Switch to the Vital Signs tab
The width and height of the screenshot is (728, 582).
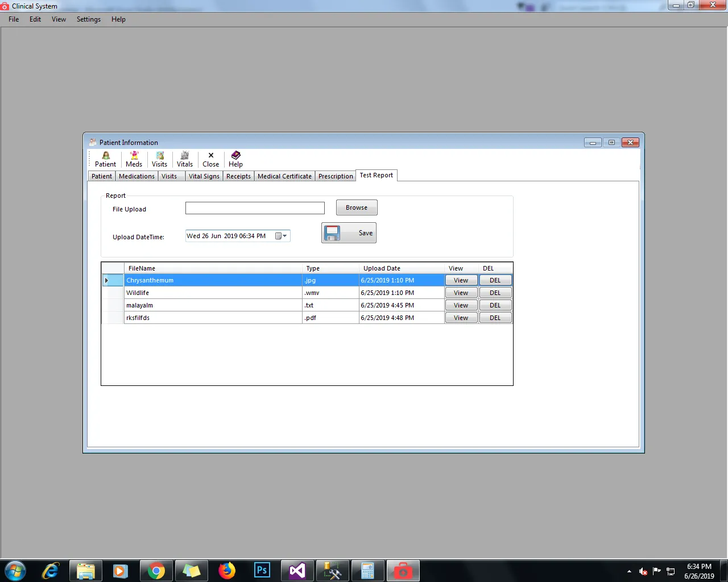pos(204,176)
